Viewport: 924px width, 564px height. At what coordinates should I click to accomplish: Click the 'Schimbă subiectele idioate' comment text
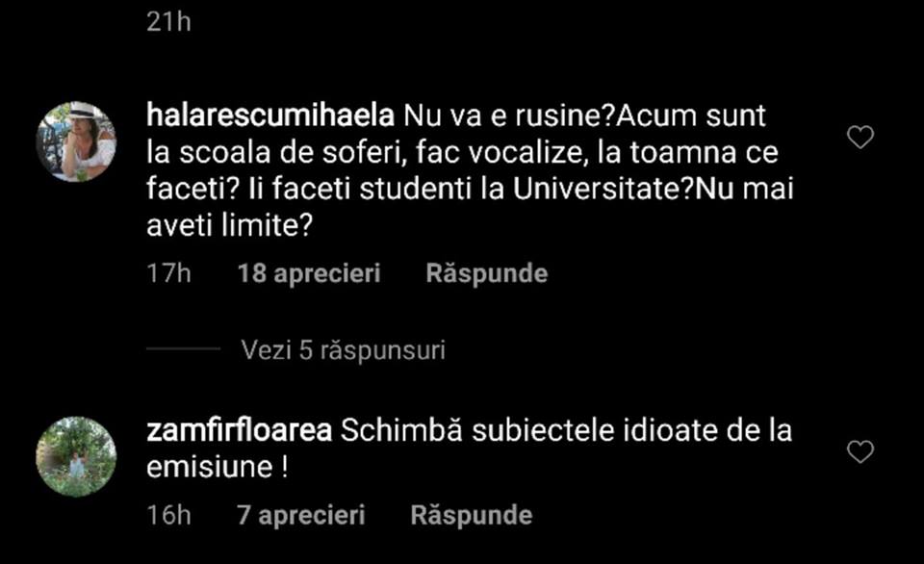point(566,431)
